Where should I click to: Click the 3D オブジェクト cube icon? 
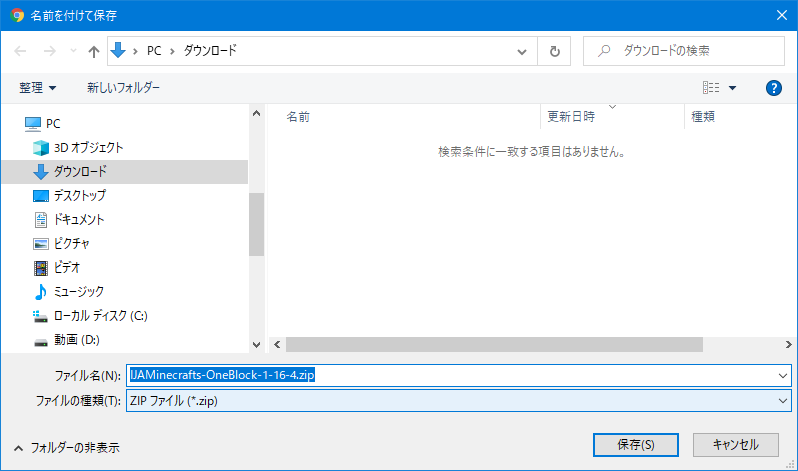pos(41,148)
